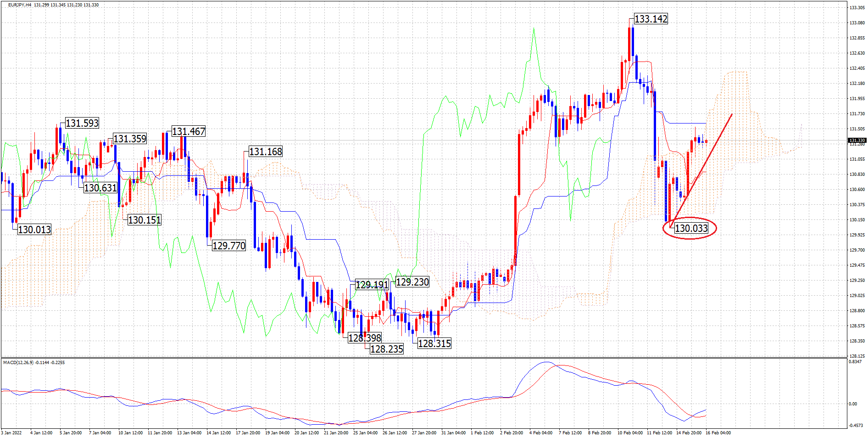The image size is (868, 438).
Task: Click the 128.315 price annotation
Action: [434, 343]
